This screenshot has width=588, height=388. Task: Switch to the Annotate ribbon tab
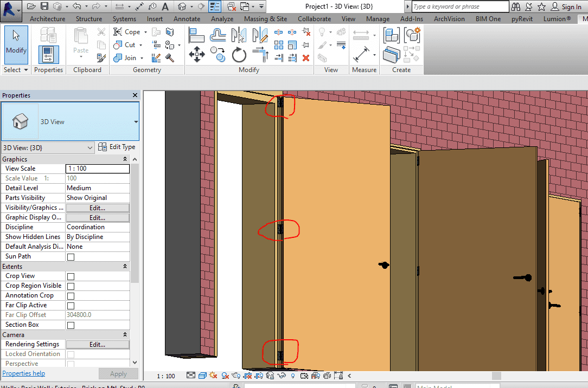point(187,19)
